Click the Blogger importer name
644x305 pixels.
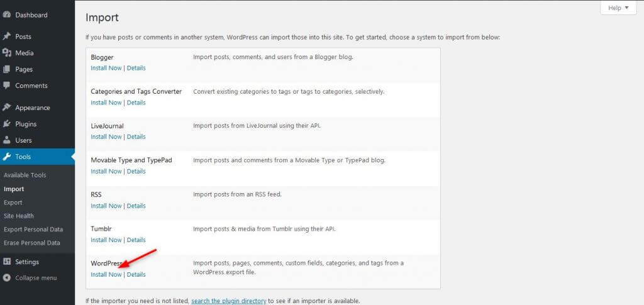pos(102,57)
